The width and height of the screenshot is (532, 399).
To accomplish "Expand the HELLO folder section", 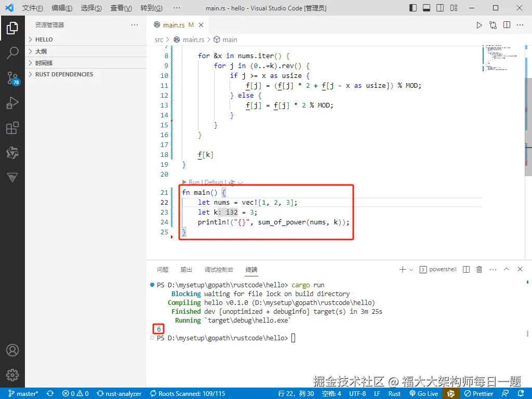I will point(86,39).
